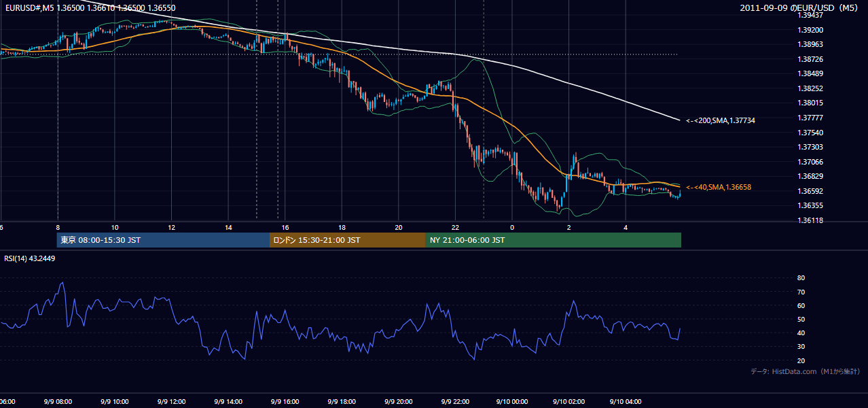Click the RSI 50 level label
The image size is (868, 408).
pos(801,319)
